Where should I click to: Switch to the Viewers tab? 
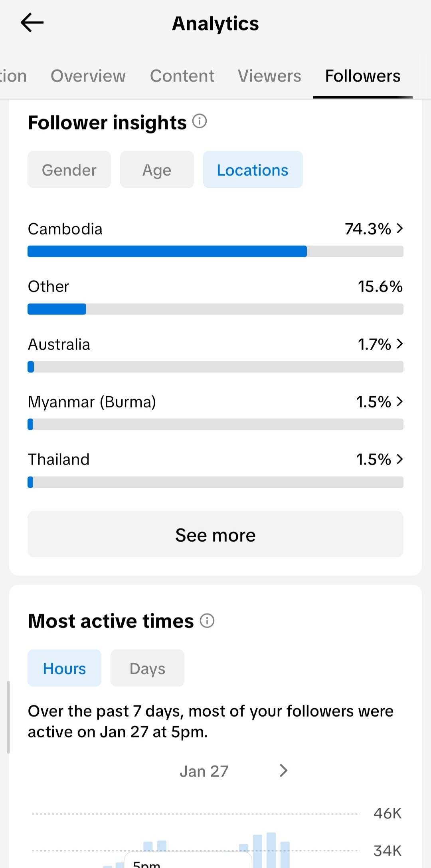coord(269,76)
